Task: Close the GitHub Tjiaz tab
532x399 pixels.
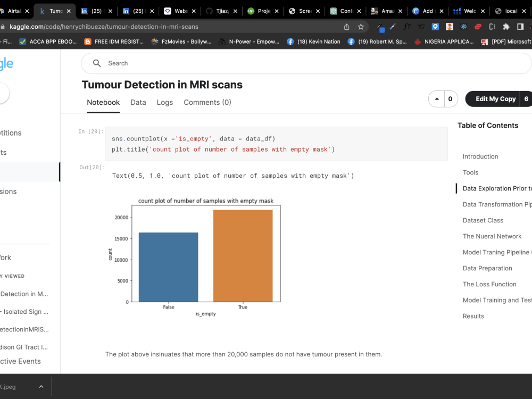Action: [x=235, y=11]
